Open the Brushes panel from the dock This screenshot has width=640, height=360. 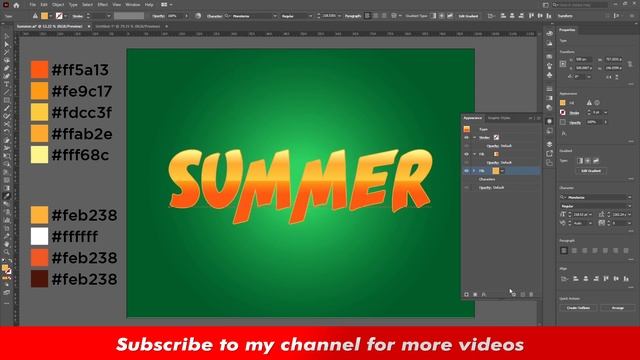click(x=549, y=66)
